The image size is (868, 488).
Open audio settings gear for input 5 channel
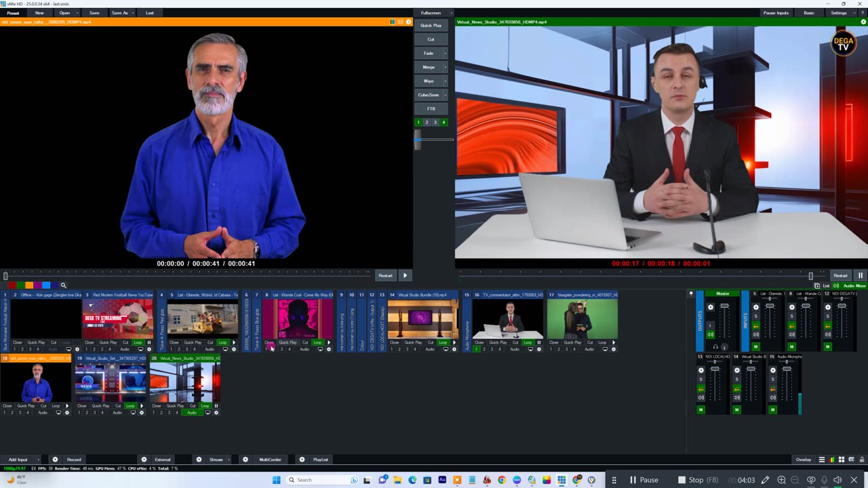(x=756, y=308)
